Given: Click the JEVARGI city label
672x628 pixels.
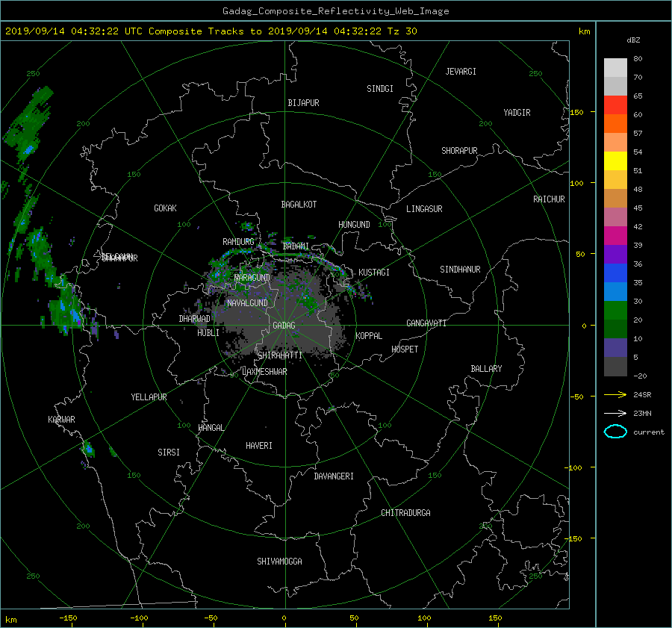Looking at the screenshot, I should pyautogui.click(x=461, y=72).
